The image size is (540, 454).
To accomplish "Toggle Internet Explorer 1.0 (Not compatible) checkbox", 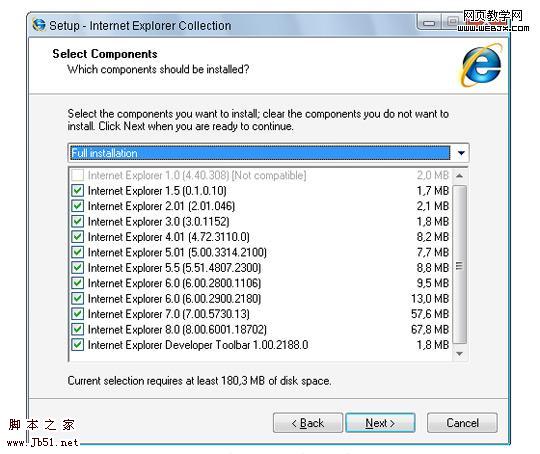I will point(77,175).
